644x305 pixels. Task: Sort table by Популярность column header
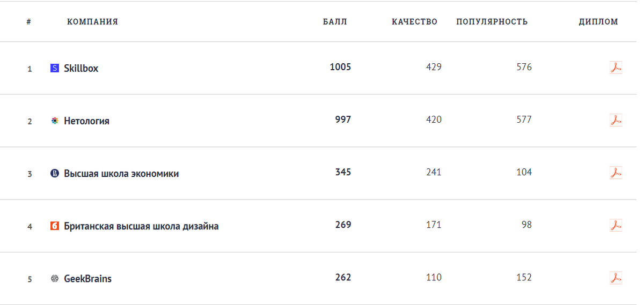pyautogui.click(x=492, y=22)
